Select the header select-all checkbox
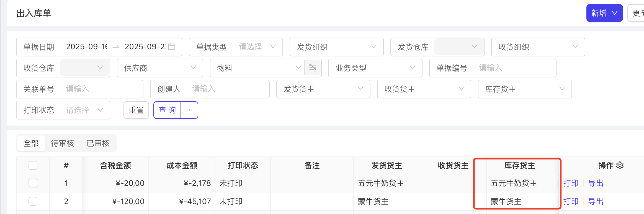Viewport: 644px width, 214px height. (33, 165)
